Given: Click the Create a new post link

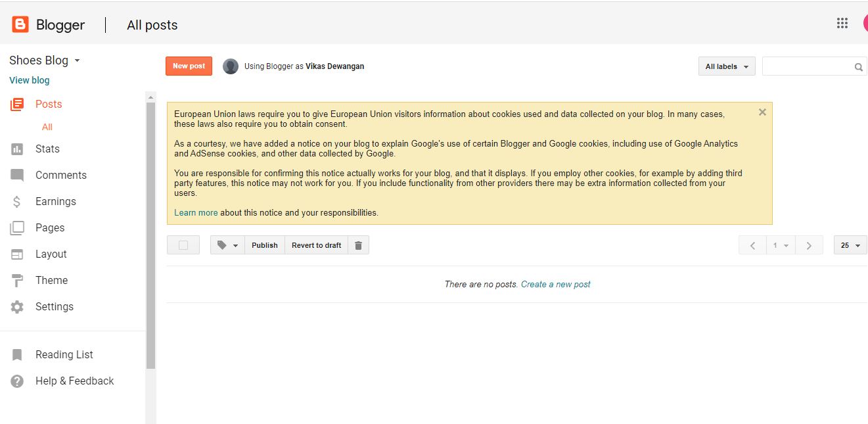Looking at the screenshot, I should 556,285.
